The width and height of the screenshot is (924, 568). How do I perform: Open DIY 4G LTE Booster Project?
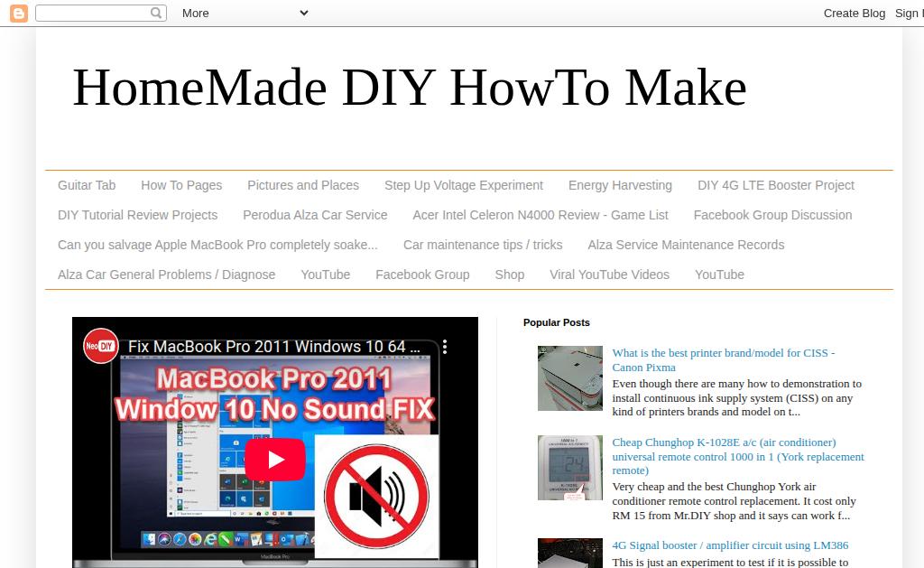point(775,185)
